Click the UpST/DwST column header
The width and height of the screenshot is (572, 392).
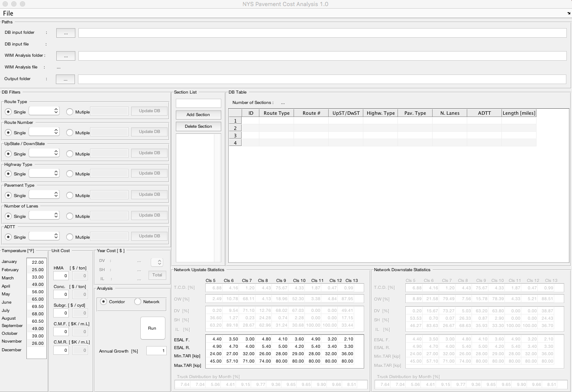point(346,113)
